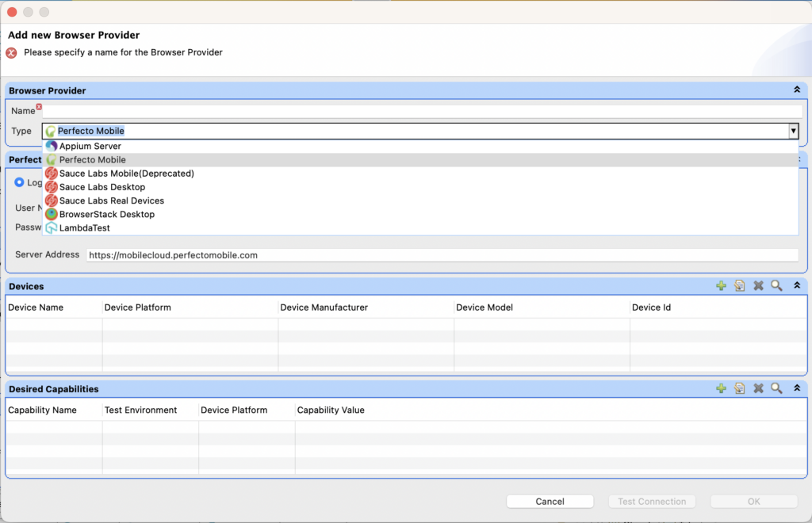Click the edit icon in Desired Capabilities
The height and width of the screenshot is (523, 812).
[740, 388]
